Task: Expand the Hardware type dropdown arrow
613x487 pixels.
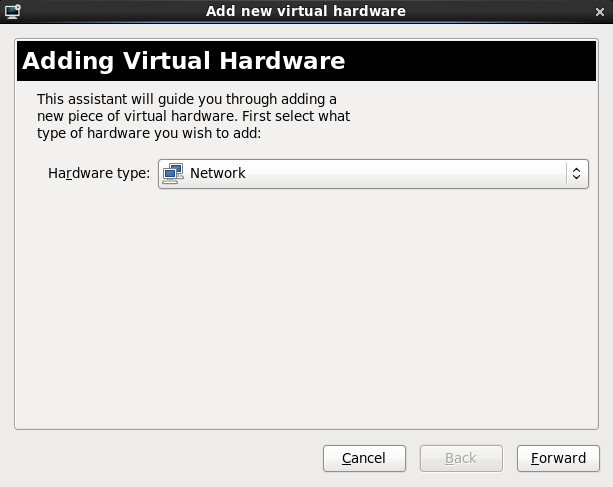Action: tap(575, 173)
